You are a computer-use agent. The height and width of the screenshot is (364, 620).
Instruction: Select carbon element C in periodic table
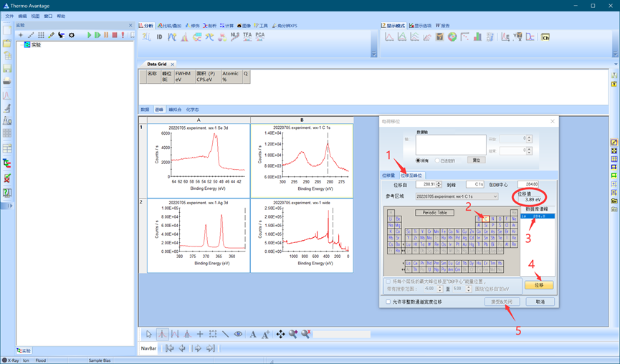(x=486, y=219)
